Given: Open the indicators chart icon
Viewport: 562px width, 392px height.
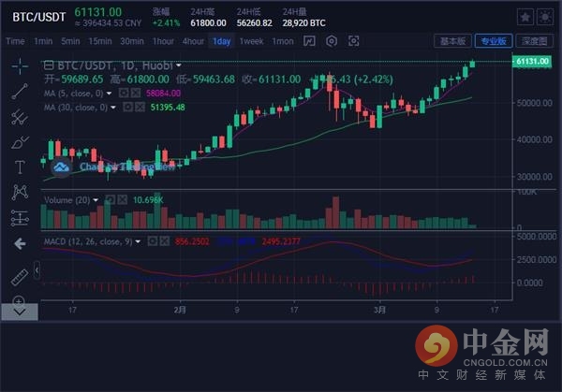Looking at the screenshot, I should pyautogui.click(x=309, y=41).
